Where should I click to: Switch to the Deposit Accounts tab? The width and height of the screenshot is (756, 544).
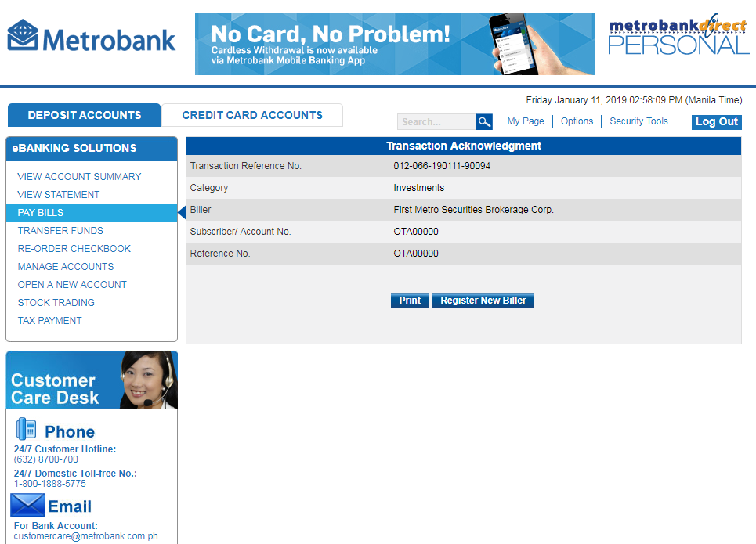(x=84, y=115)
